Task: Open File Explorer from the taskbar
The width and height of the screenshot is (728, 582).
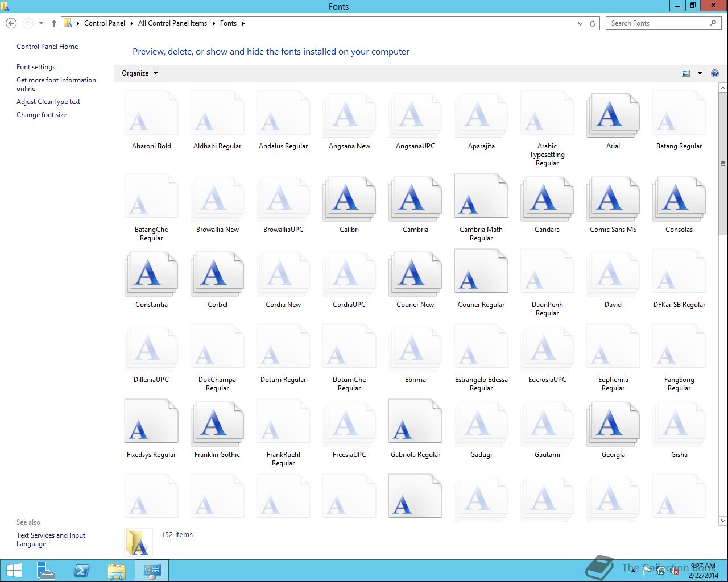Action: pos(117,571)
